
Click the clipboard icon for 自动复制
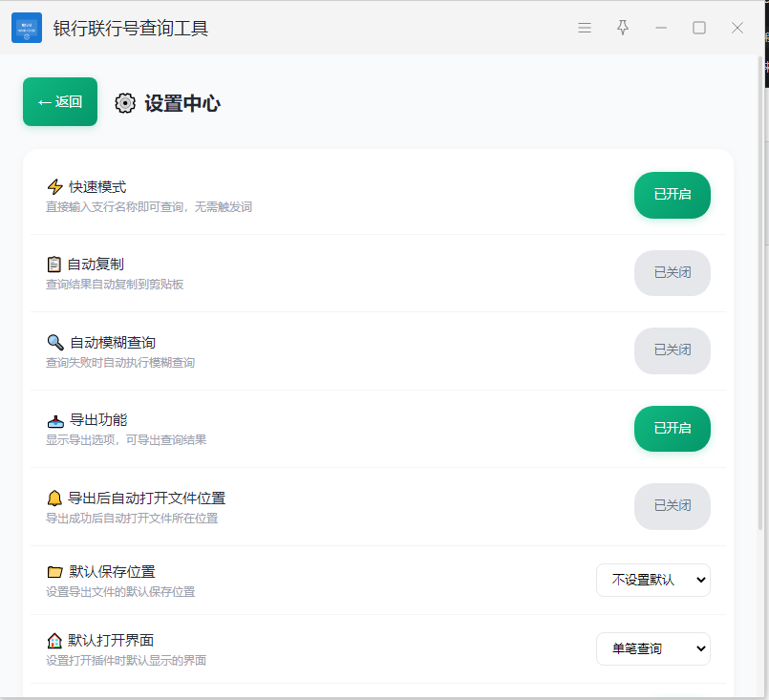tap(54, 265)
